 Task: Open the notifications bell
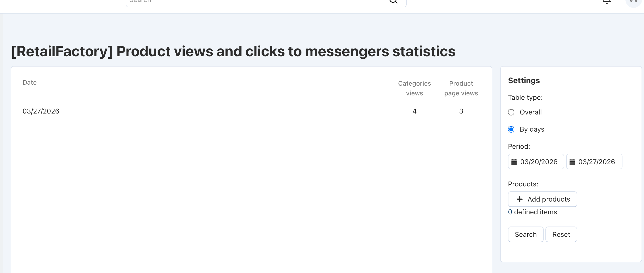(607, 1)
